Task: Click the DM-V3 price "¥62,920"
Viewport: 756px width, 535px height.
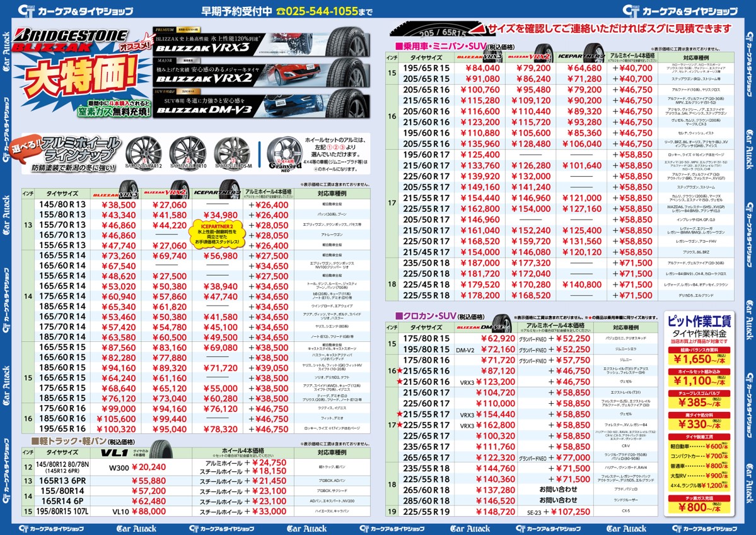Action: [498, 338]
